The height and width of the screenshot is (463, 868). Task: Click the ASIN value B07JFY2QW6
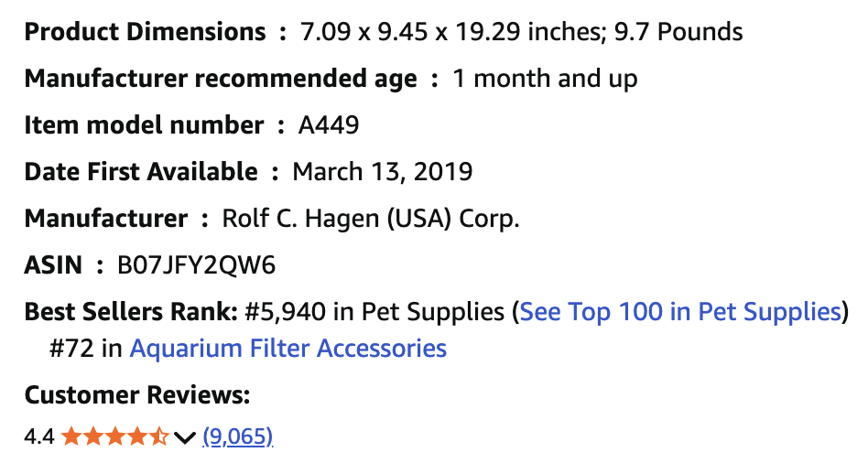click(x=197, y=265)
